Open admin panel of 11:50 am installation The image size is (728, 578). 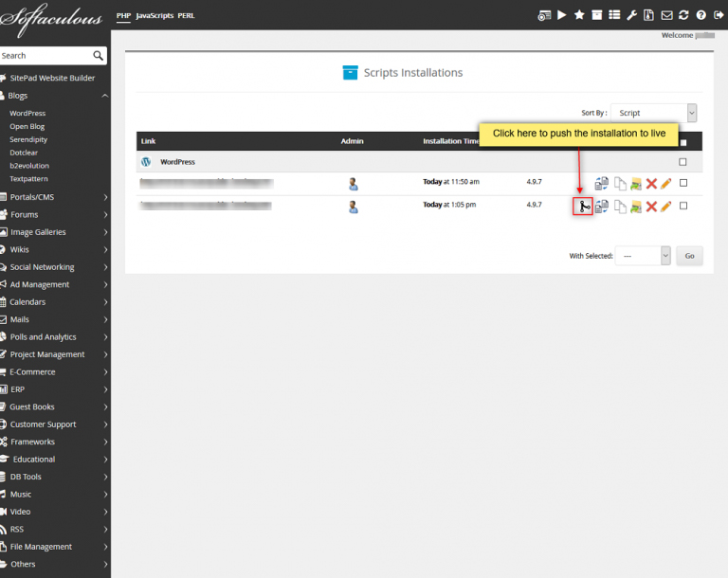tap(354, 184)
